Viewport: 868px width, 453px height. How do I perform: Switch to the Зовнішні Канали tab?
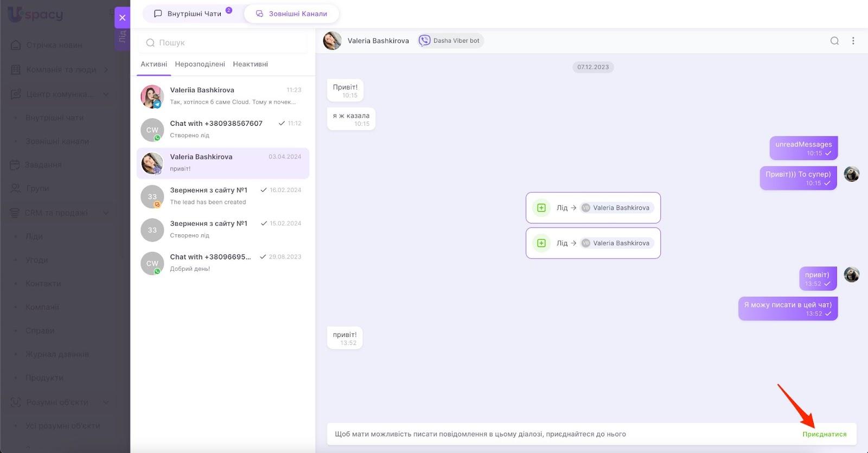point(291,14)
